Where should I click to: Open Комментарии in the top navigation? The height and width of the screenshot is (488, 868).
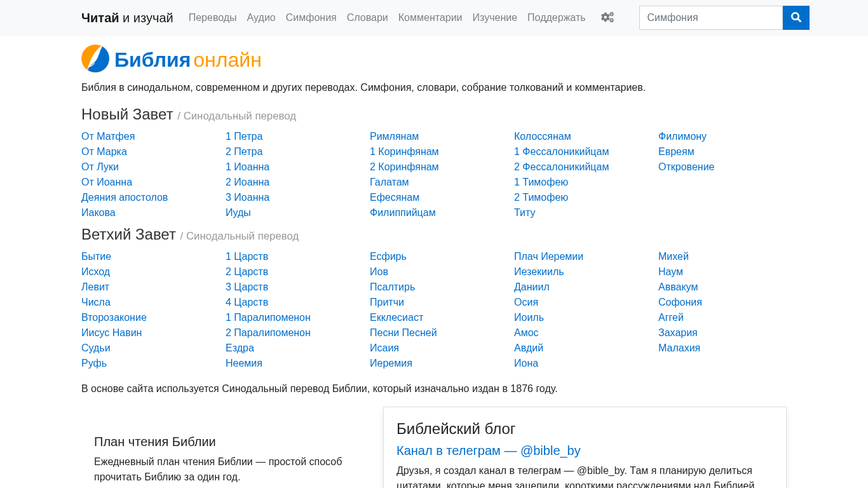pos(430,18)
